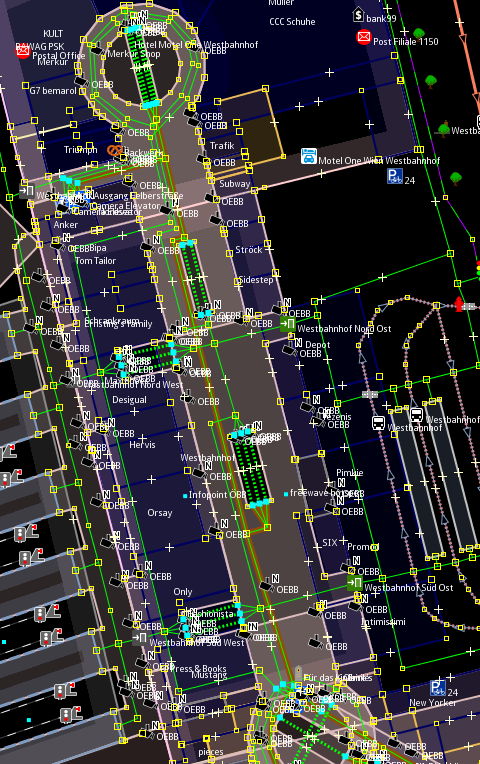This screenshot has width=480, height=764.
Task: Click the Intimissimi label
Action: pos(383,622)
